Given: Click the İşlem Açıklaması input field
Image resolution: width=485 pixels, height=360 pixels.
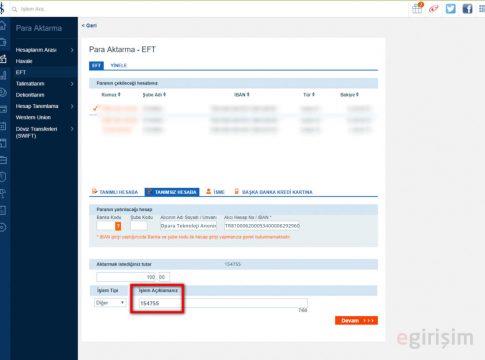Looking at the screenshot, I should (223, 303).
